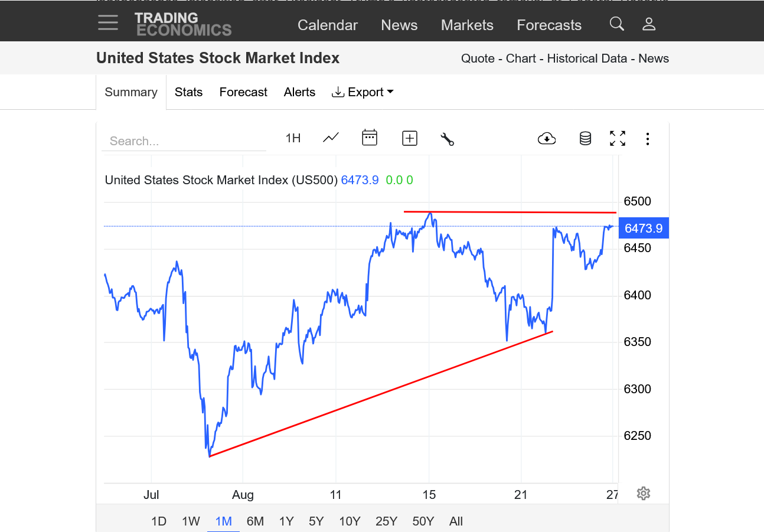Open the hamburger navigation menu
This screenshot has width=764, height=532.
coord(108,23)
